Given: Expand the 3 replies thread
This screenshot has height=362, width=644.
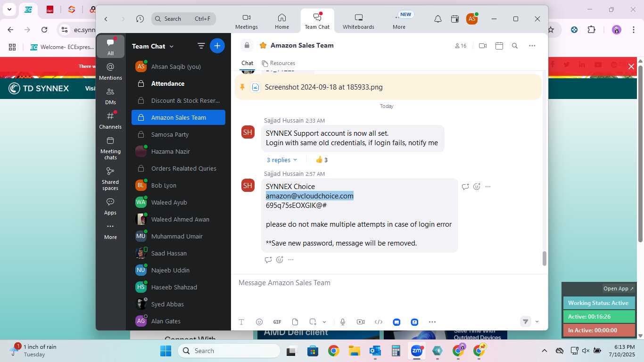Looking at the screenshot, I should tap(282, 160).
